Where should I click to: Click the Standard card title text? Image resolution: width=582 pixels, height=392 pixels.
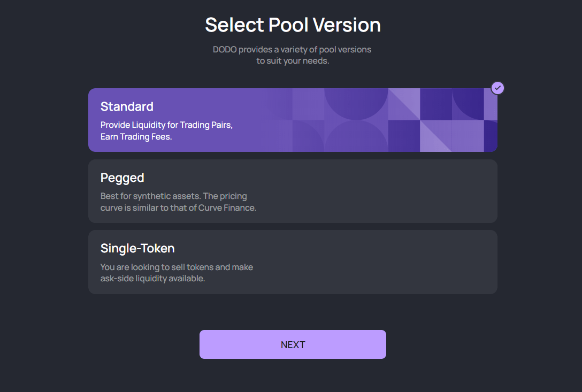pos(127,106)
